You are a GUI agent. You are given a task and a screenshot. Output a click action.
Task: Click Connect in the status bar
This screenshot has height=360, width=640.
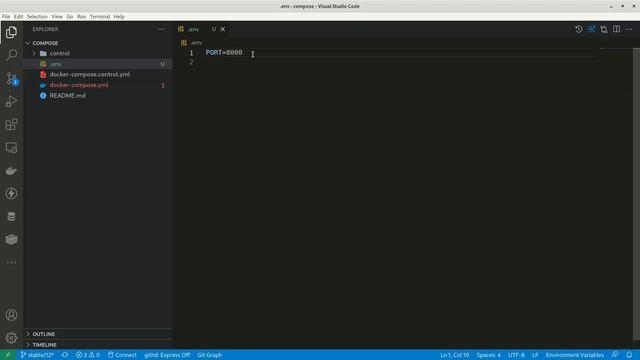pos(122,355)
